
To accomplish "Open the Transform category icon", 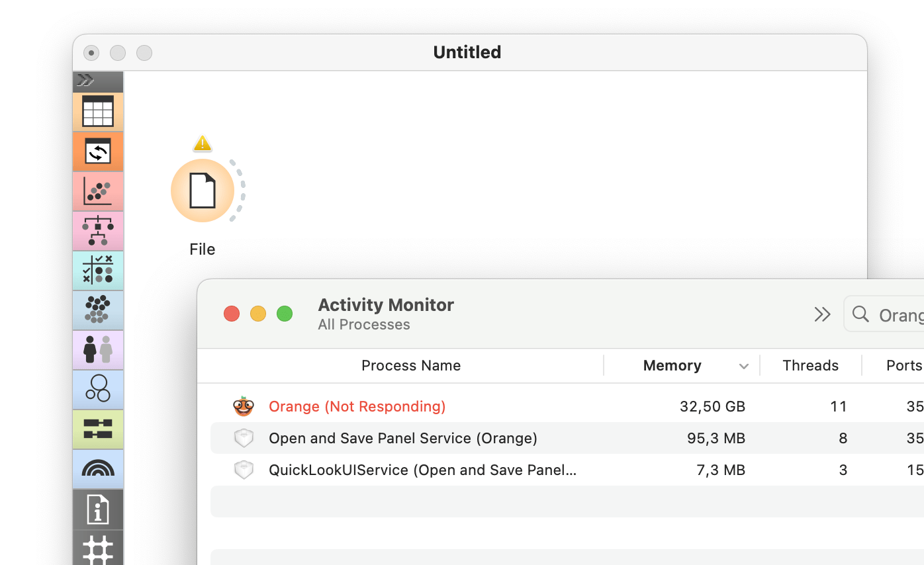I will [98, 152].
